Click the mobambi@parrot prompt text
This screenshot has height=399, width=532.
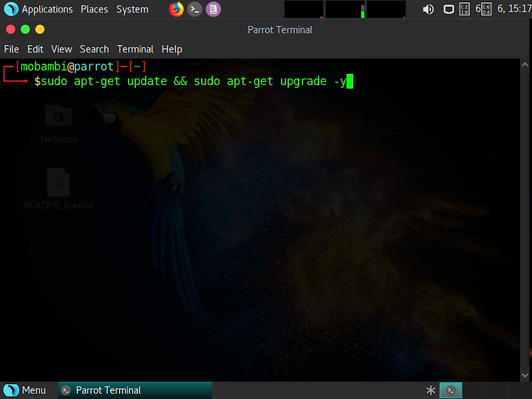[x=66, y=66]
